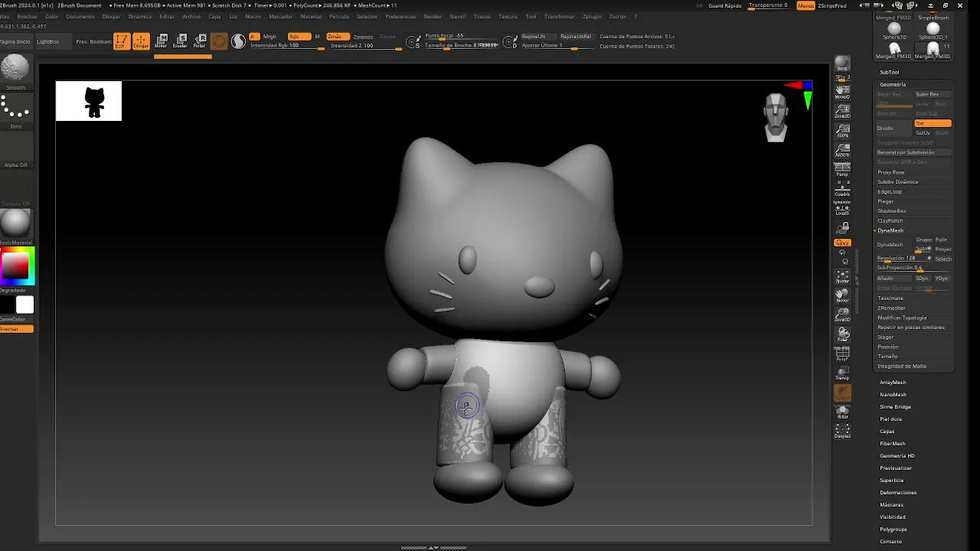Click the MoverD scroll document icon
The height and width of the screenshot is (551, 980).
click(x=842, y=93)
